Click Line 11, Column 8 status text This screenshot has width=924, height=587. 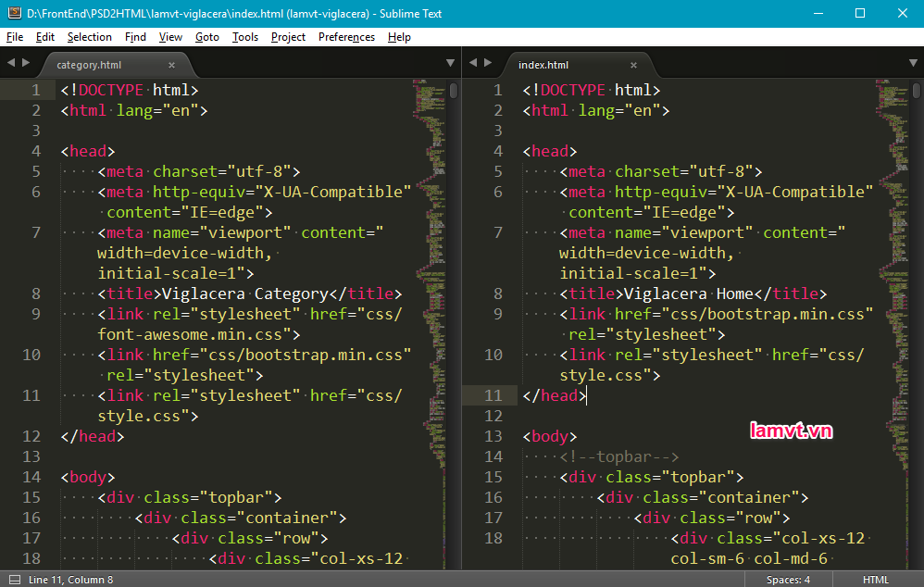tap(70, 580)
